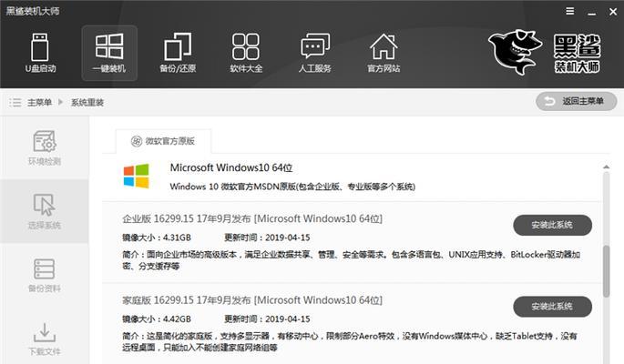Click the 系统重装 breadcrumb
The width and height of the screenshot is (624, 364).
click(87, 103)
